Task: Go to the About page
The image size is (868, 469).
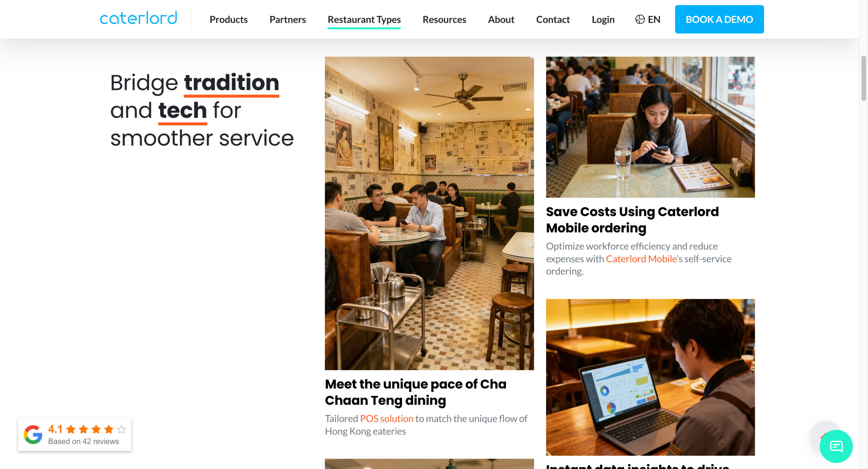Action: (x=501, y=19)
